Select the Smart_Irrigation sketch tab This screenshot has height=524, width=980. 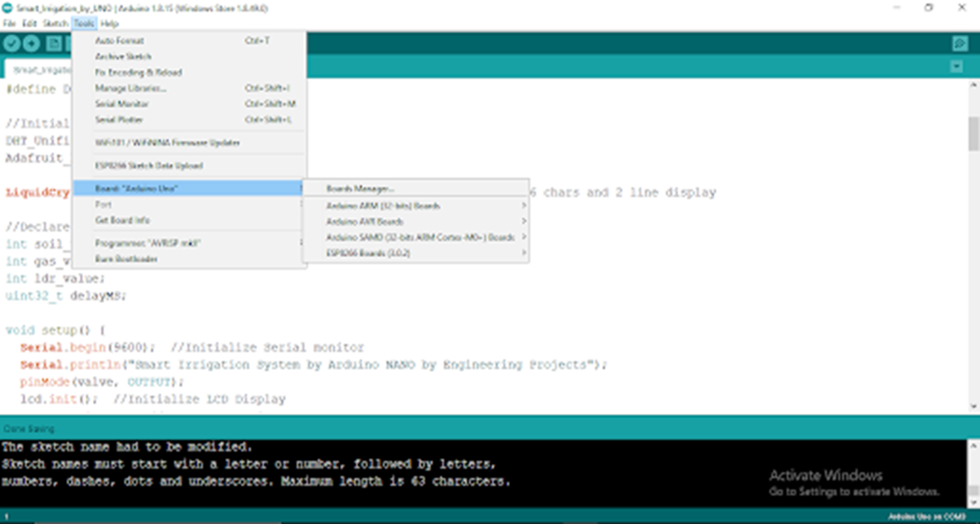38,70
